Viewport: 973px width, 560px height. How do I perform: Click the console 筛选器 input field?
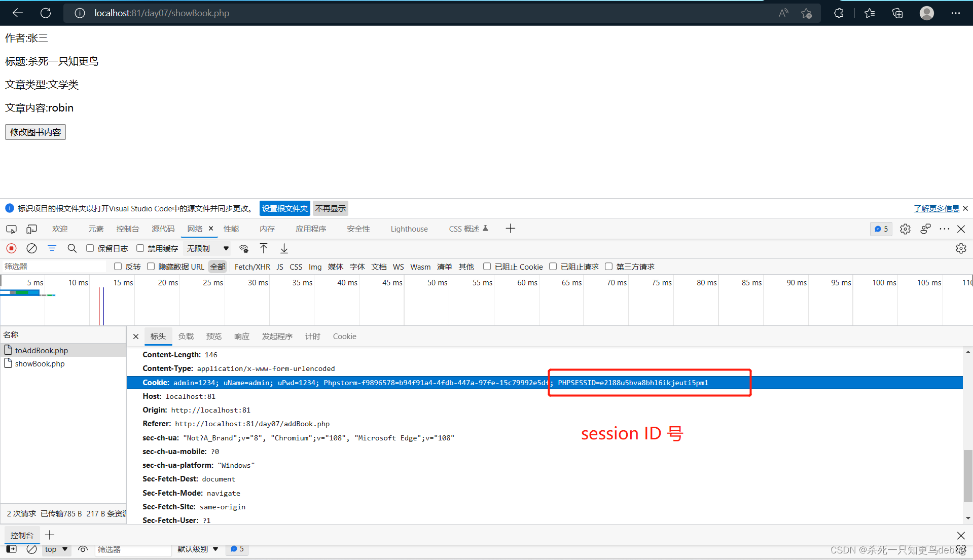[x=133, y=549]
